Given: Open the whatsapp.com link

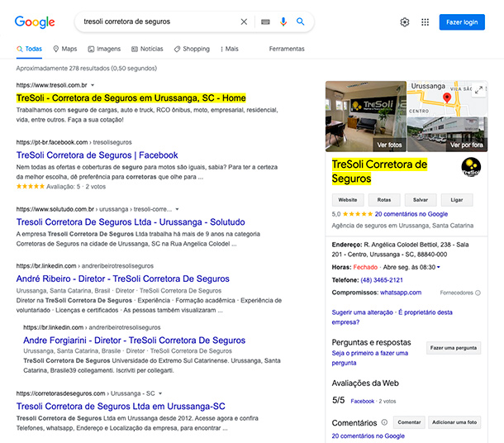Looking at the screenshot, I should pos(401,293).
